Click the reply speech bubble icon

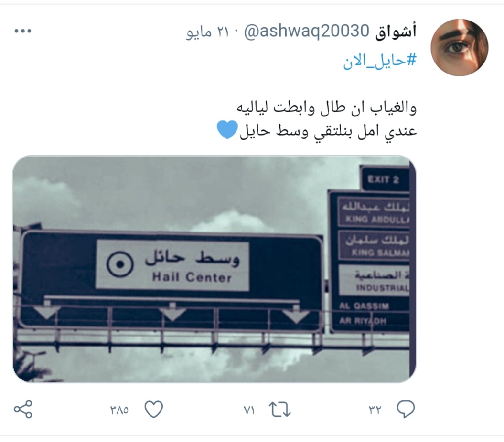pyautogui.click(x=406, y=409)
